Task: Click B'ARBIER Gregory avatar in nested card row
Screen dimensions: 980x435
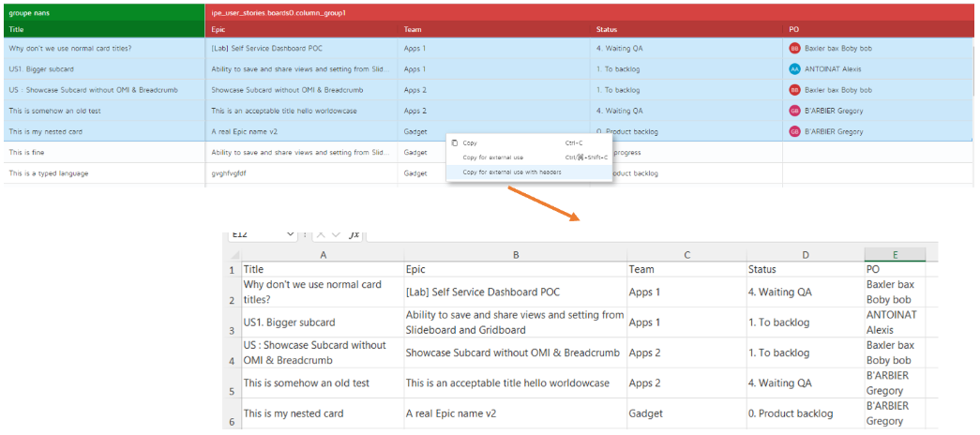Action: coord(794,132)
